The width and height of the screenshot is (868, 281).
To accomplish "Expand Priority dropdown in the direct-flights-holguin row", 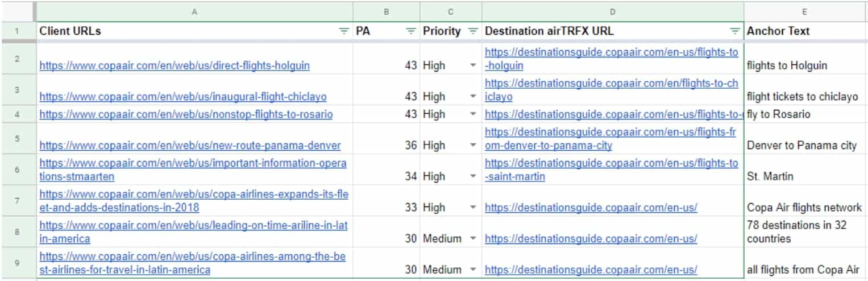I will (473, 66).
